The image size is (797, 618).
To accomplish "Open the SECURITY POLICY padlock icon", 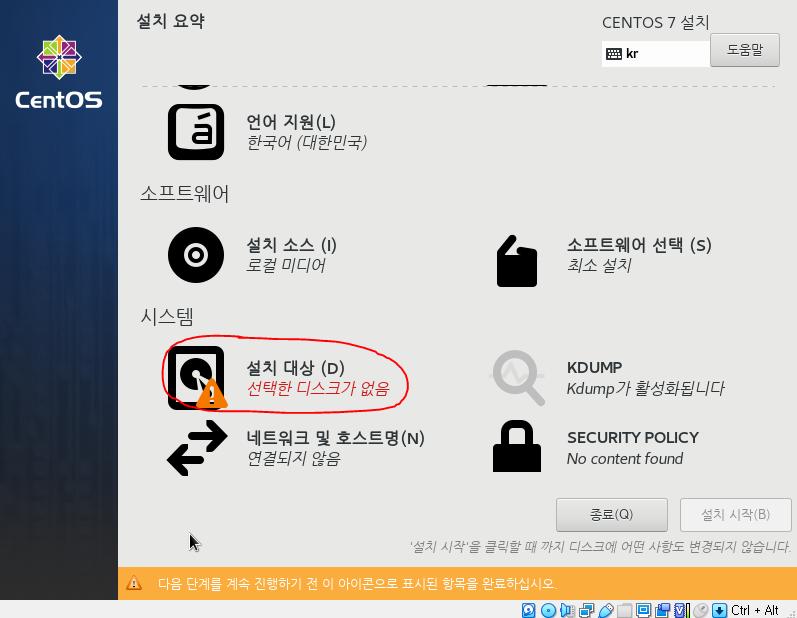I will coord(517,446).
